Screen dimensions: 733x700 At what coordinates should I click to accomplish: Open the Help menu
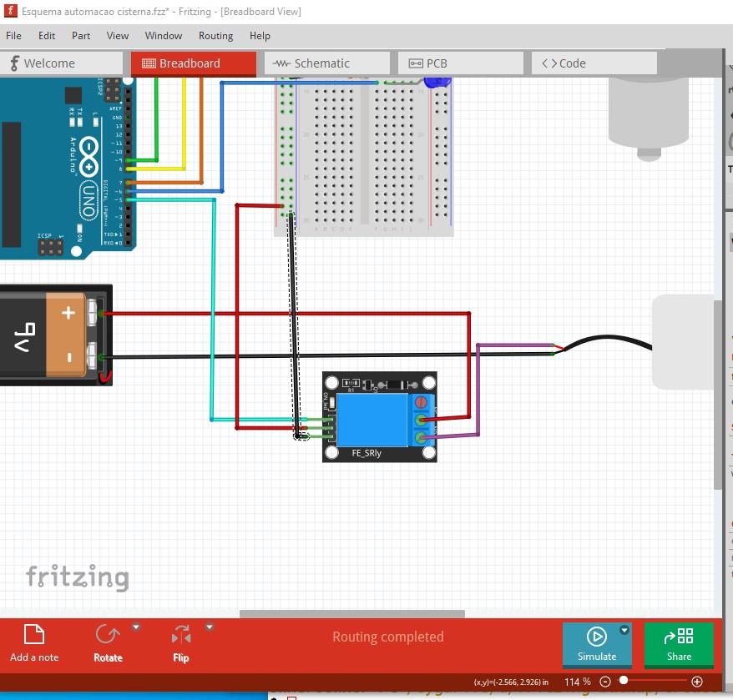pyautogui.click(x=260, y=36)
